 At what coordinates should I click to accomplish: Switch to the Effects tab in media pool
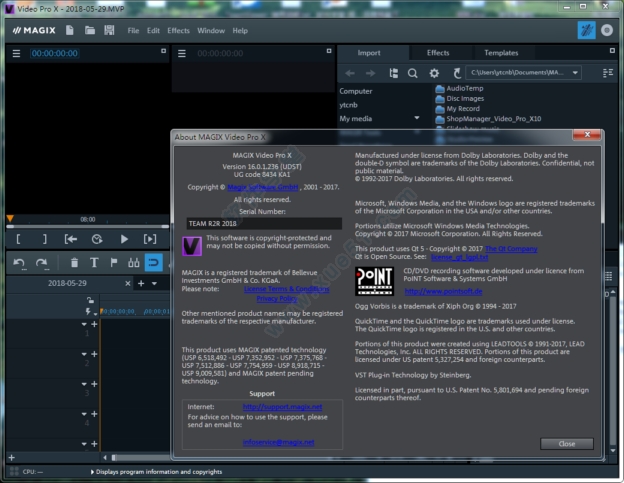pyautogui.click(x=438, y=53)
